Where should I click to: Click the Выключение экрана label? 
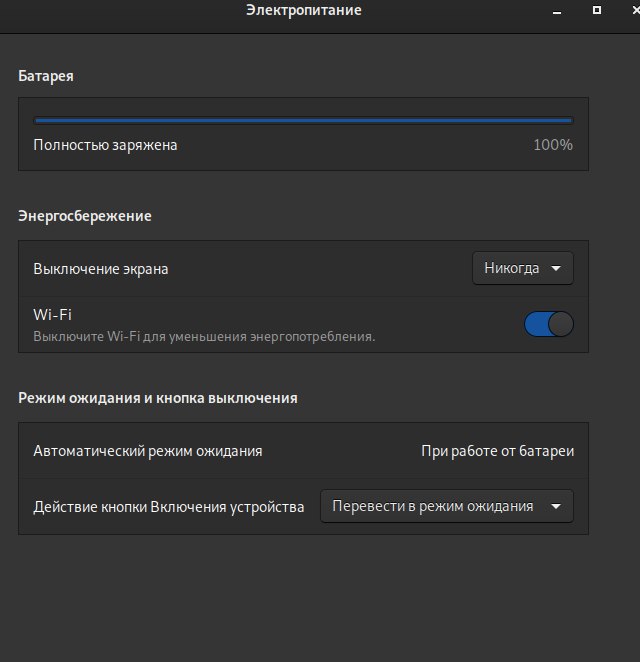[x=100, y=269]
